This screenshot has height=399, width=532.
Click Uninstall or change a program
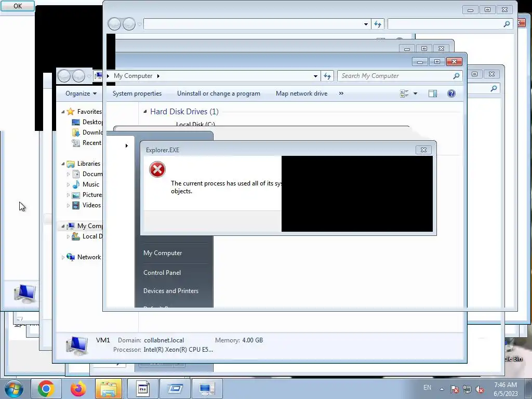(x=219, y=94)
